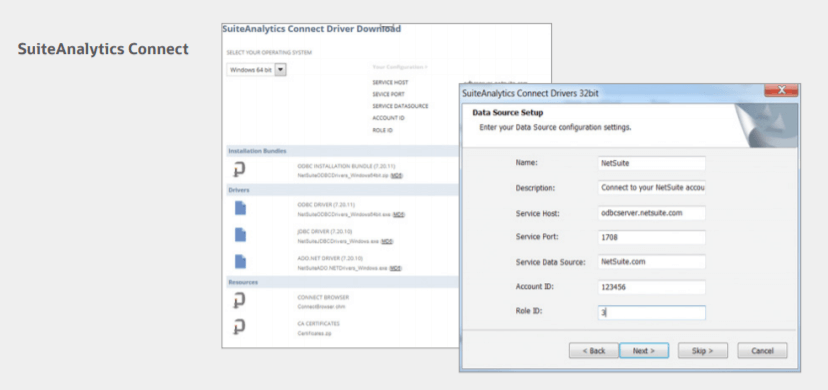Screen dimensions: 828x390
Task: Click the NetSuiteODBCDrivers_Windows64bit.zip file name
Action: click(343, 175)
